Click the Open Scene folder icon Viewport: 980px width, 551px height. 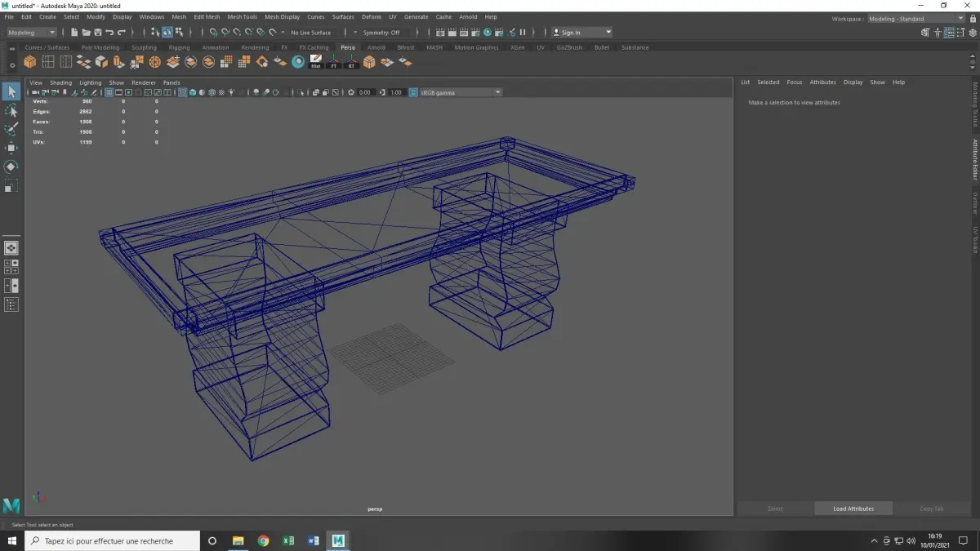pos(86,33)
